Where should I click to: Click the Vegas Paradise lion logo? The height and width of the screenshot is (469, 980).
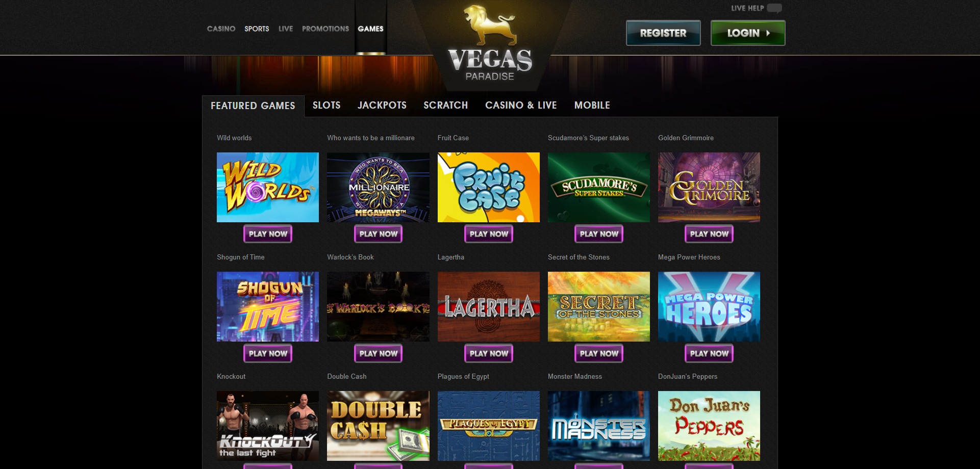[490, 43]
